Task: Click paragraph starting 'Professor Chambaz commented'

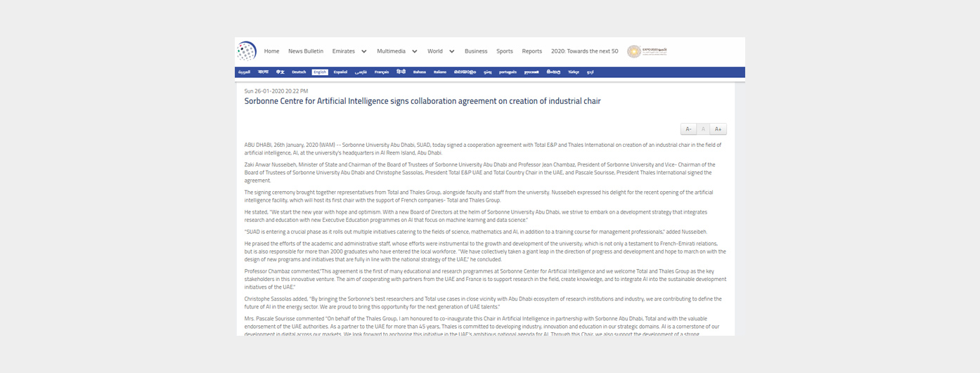Action: (x=485, y=279)
